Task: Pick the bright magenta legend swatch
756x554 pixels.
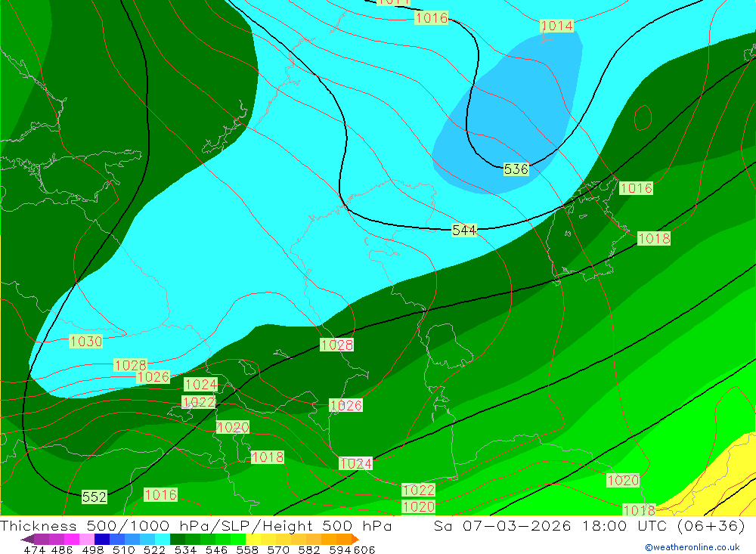Action: pyautogui.click(x=71, y=539)
